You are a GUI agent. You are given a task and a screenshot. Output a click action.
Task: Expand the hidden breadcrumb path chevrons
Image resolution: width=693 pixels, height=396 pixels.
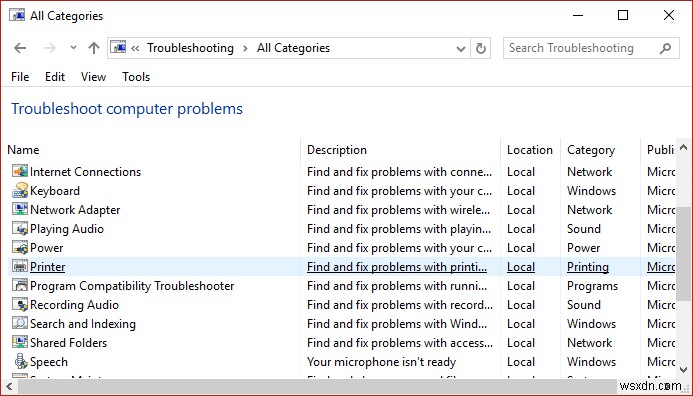135,48
